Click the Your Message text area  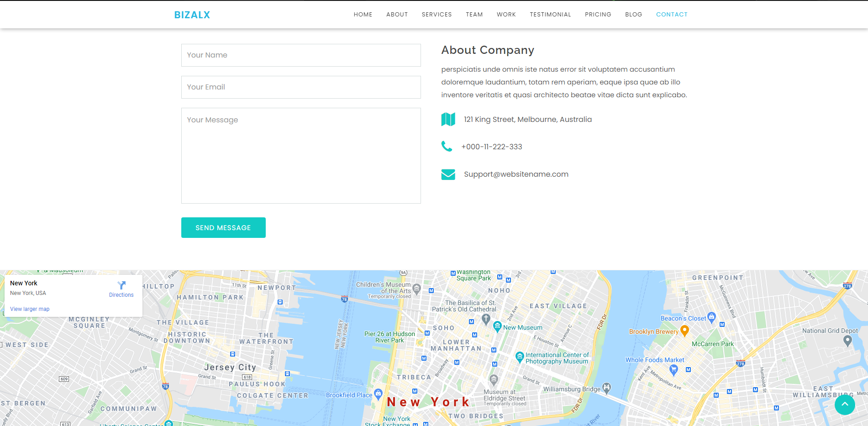coord(301,156)
